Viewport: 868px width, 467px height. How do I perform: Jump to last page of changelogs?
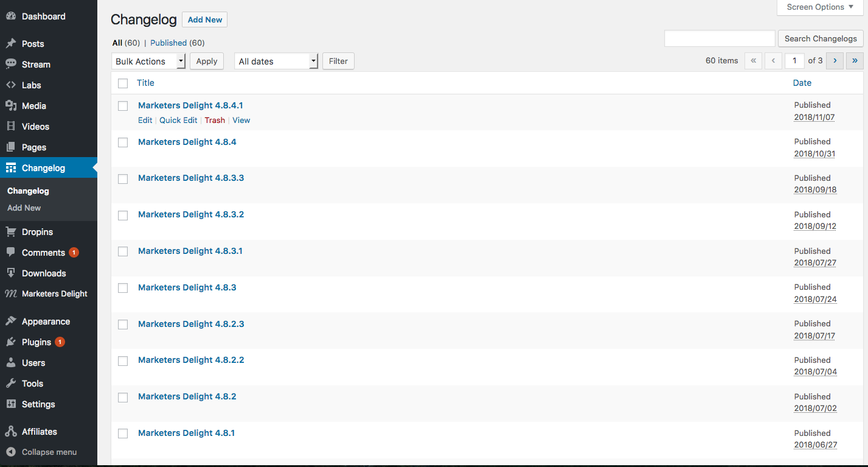[x=855, y=61]
